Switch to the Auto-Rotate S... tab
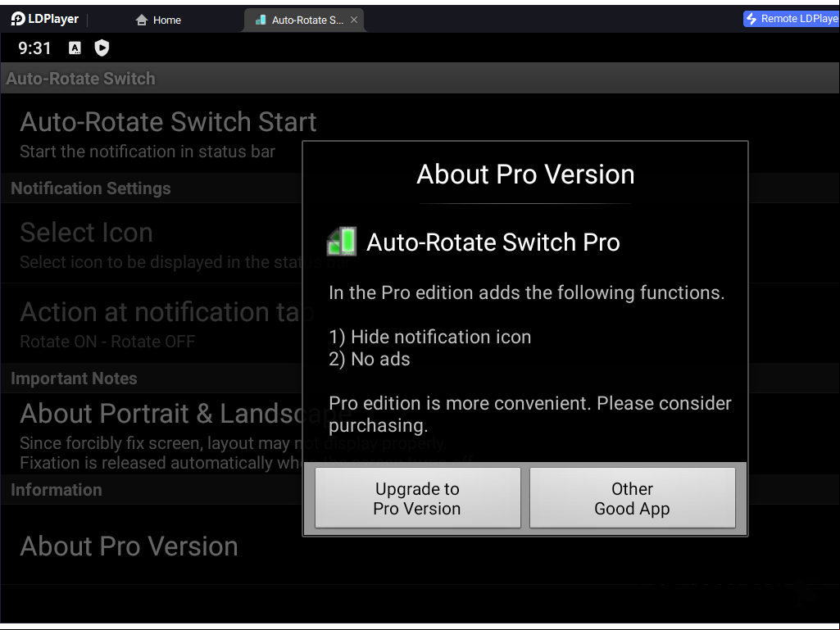The width and height of the screenshot is (840, 630). 303,20
